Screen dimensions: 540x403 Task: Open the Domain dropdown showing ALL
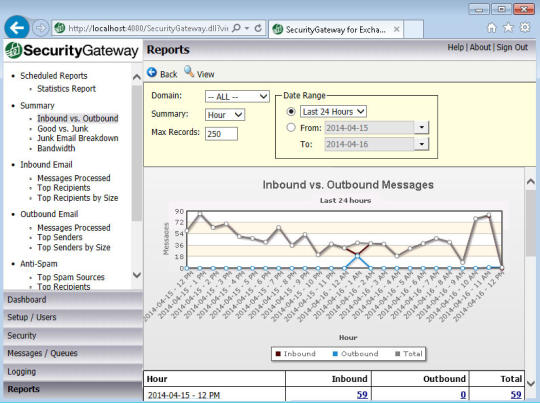click(x=237, y=96)
